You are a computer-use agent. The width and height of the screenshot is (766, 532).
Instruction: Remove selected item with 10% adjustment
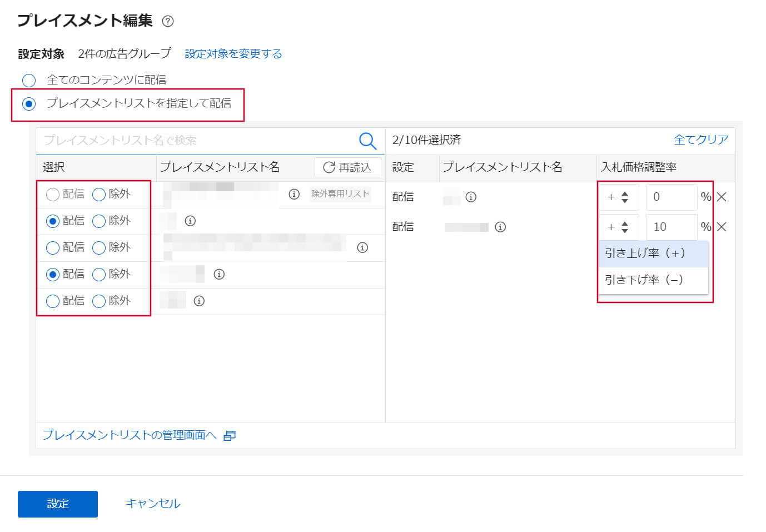(722, 227)
